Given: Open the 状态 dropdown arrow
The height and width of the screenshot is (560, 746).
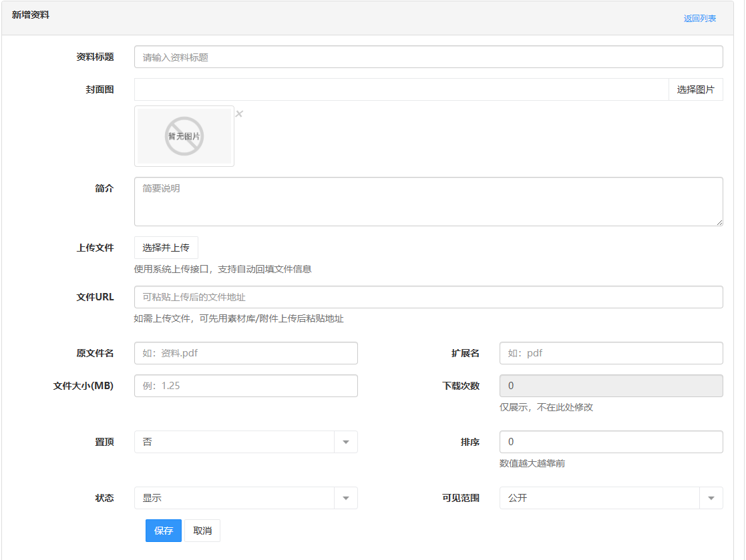Looking at the screenshot, I should pos(346,497).
